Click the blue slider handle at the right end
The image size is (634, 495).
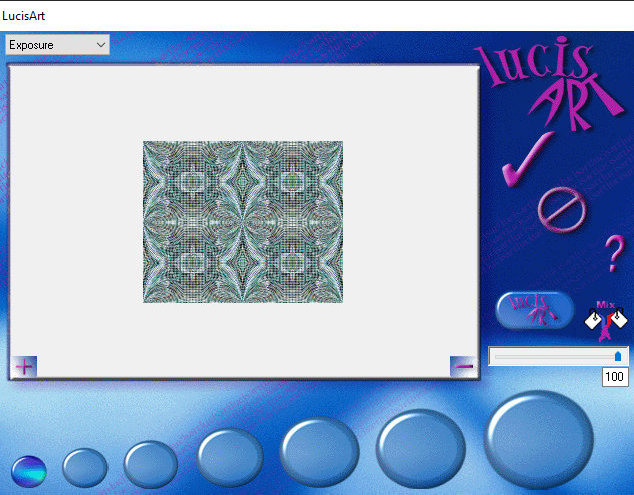[x=617, y=356]
